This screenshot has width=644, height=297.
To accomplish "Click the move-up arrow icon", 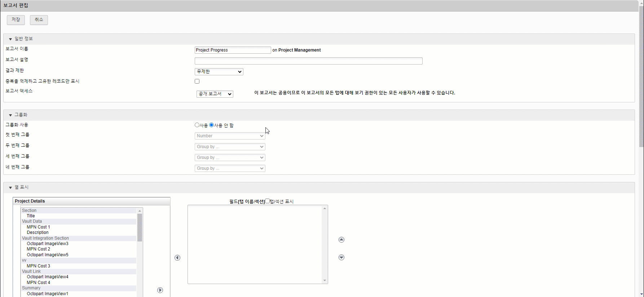I will point(341,240).
